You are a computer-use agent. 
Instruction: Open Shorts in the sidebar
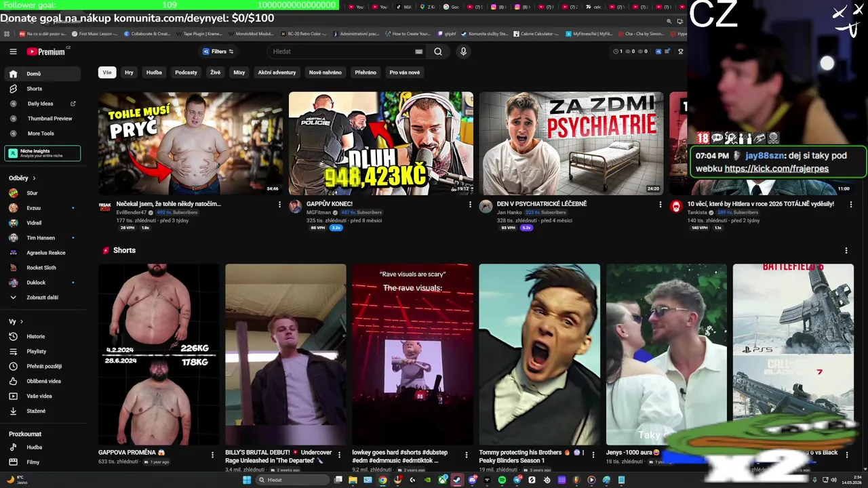tap(42, 89)
